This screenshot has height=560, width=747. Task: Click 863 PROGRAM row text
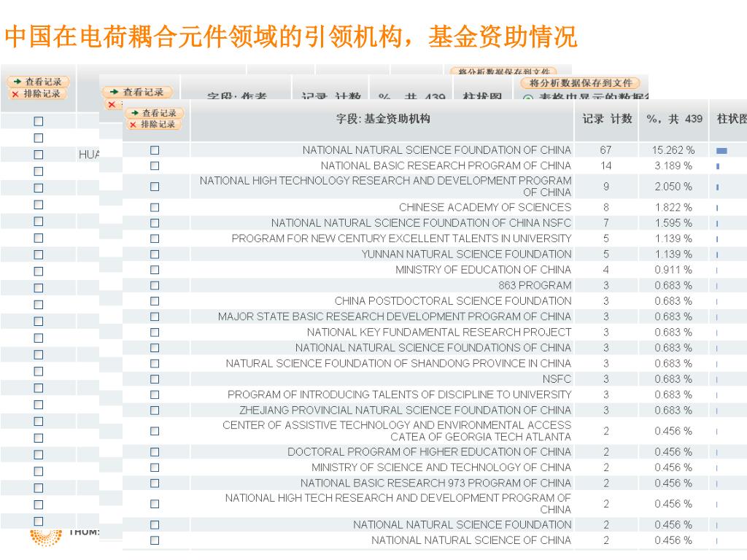[535, 286]
